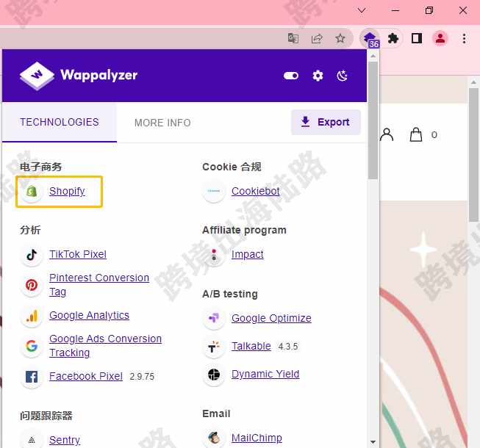This screenshot has width=480, height=448.
Task: Click the Talkable version 4.3.5
Action: [288, 347]
